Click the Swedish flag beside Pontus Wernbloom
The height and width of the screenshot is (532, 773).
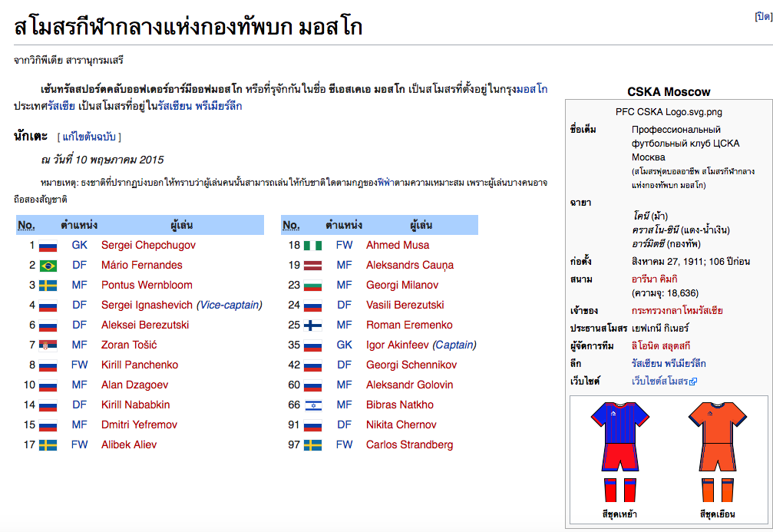click(x=48, y=286)
